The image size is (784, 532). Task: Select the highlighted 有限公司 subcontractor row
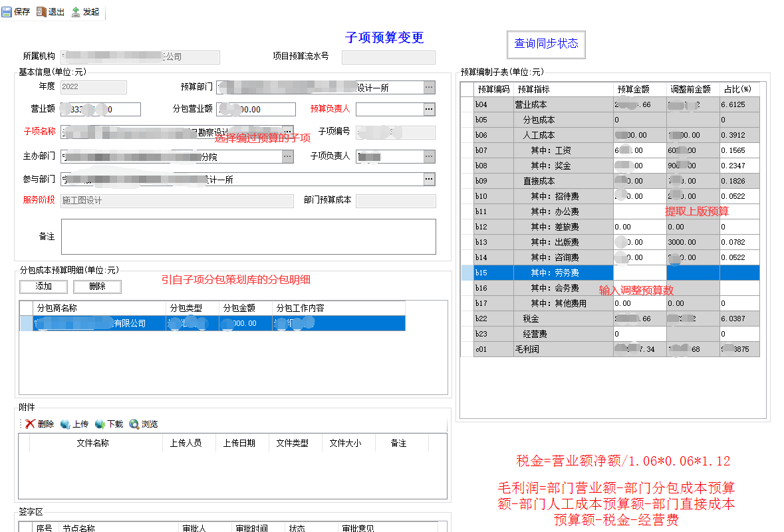click(213, 323)
